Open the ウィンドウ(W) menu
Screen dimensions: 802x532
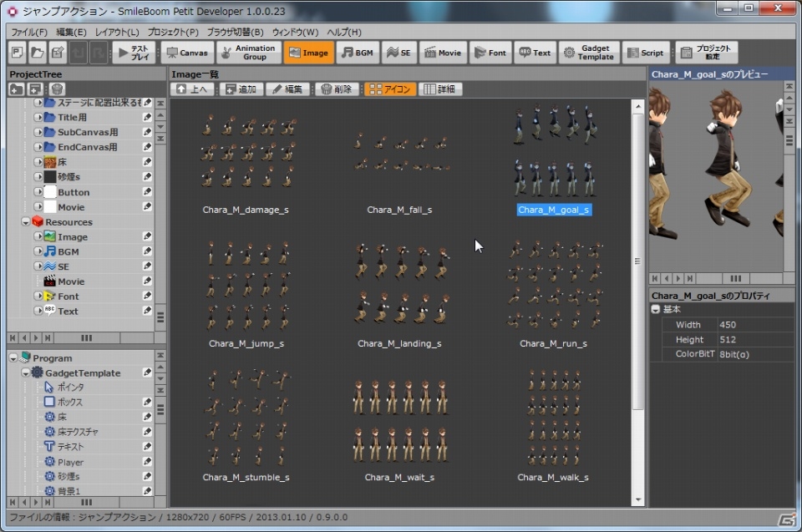click(x=295, y=32)
